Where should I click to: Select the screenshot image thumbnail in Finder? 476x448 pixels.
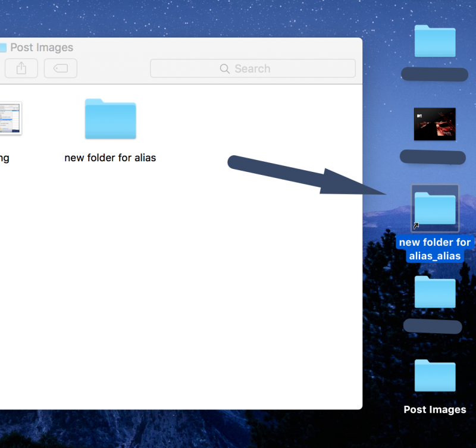(x=11, y=118)
